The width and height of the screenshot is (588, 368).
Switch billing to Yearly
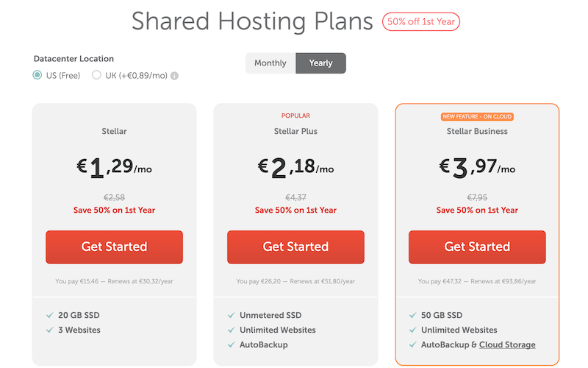coord(320,63)
